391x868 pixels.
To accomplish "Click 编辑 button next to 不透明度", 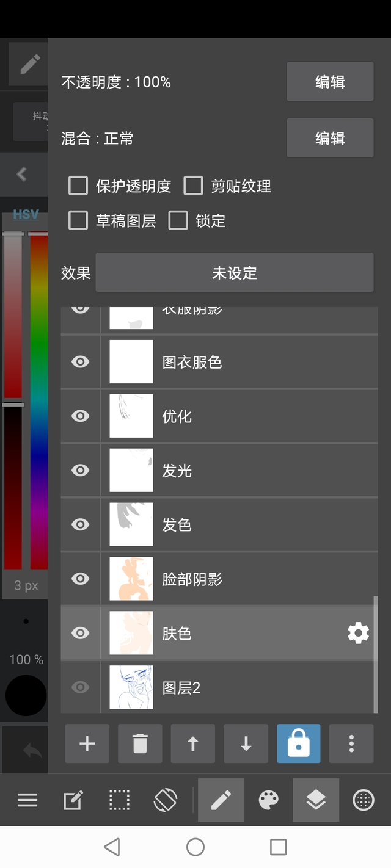I will pos(330,82).
